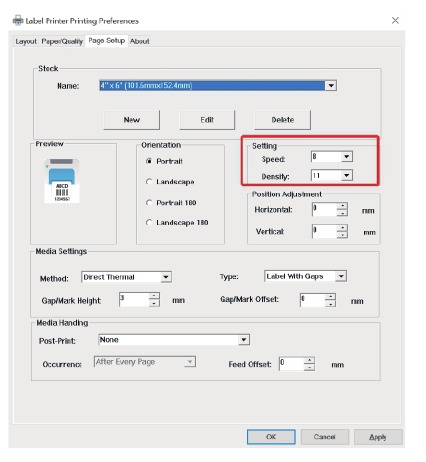The image size is (426, 462).
Task: Decrease the Gap/Mark Offset value
Action: 330,304
